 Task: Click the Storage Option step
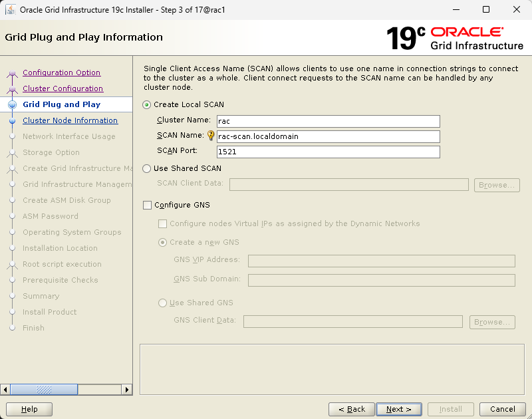[51, 152]
